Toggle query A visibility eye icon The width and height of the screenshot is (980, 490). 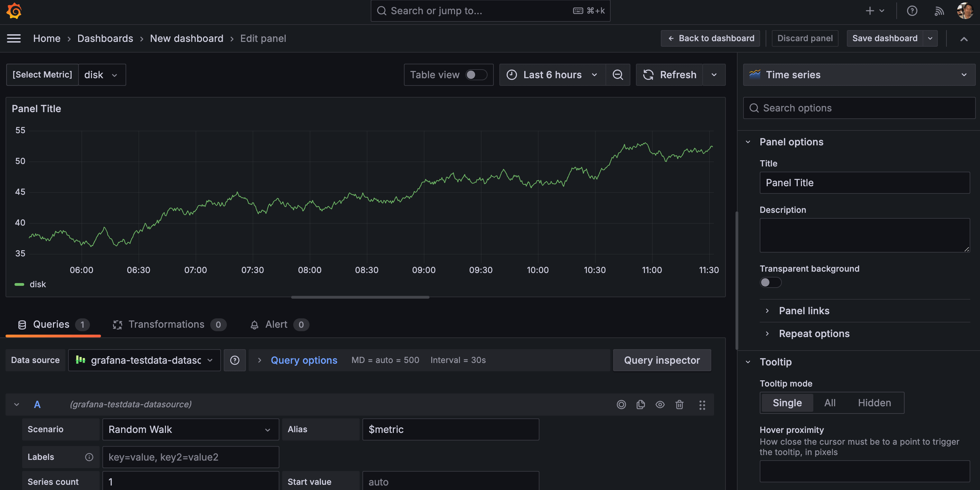[x=660, y=404]
